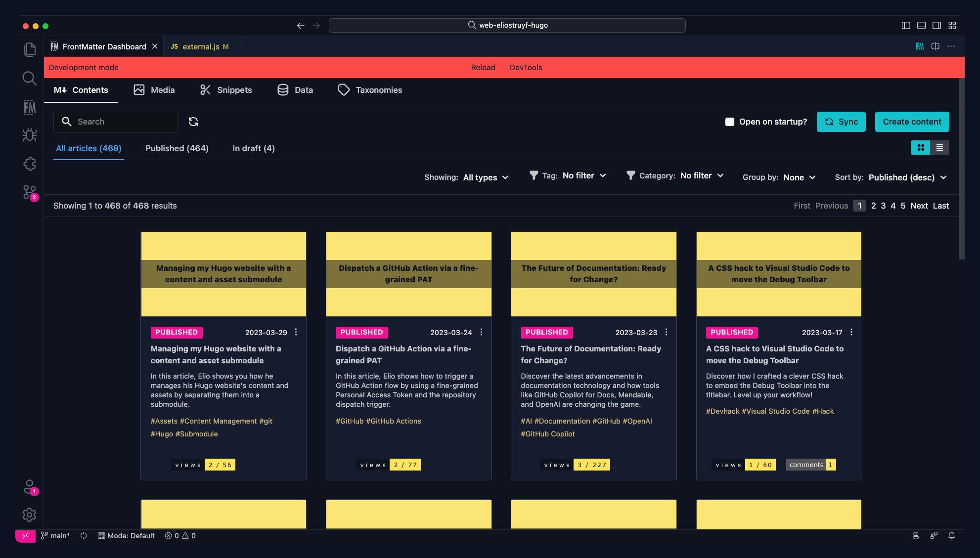The image size is (980, 558).
Task: Open the Front Matter sidebar icon
Action: click(30, 107)
